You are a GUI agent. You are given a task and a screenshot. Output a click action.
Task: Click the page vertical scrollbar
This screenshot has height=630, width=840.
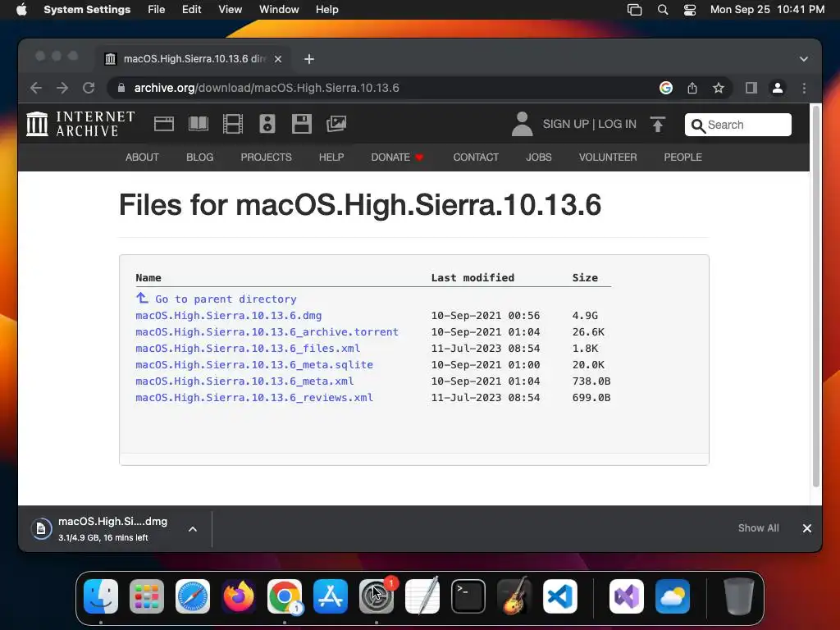click(x=816, y=296)
